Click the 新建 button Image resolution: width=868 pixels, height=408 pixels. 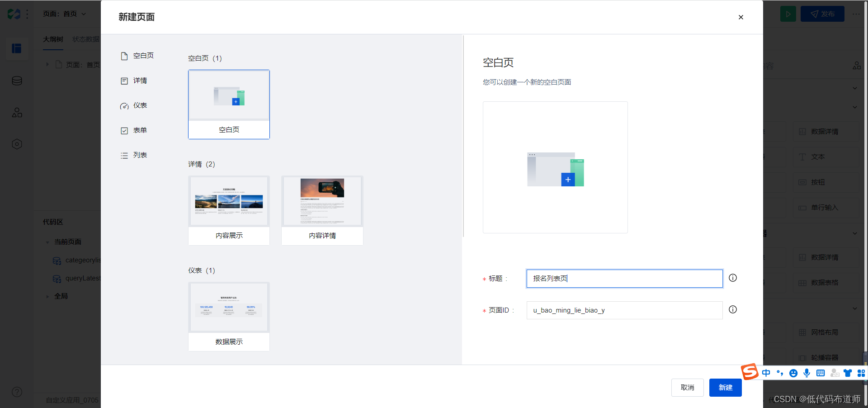(725, 388)
